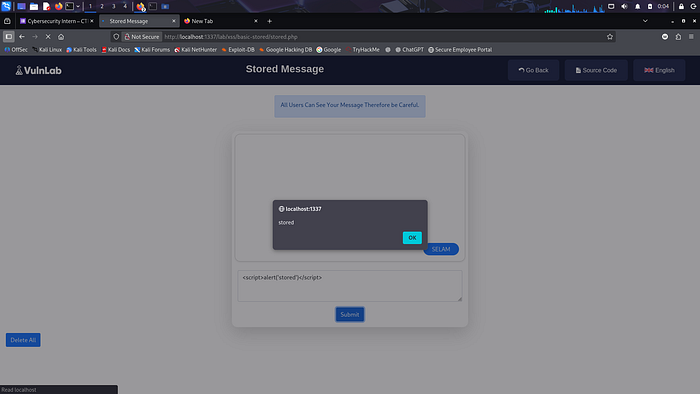700x394 pixels.
Task: Open the Kali applications menu
Action: coord(6,6)
